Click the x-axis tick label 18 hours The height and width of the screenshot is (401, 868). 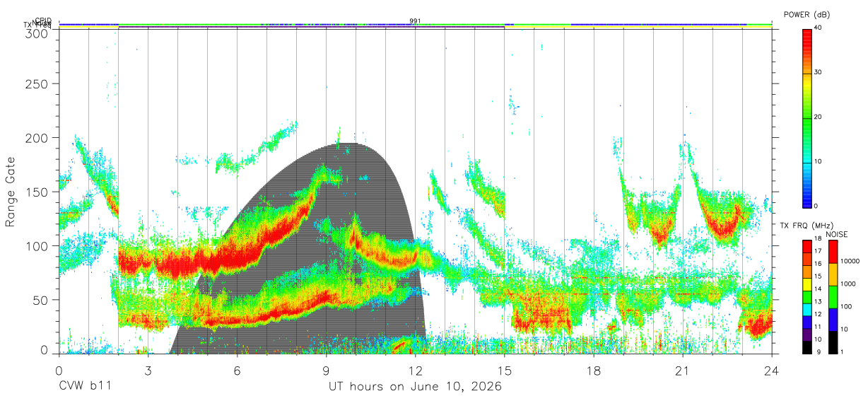(x=593, y=370)
